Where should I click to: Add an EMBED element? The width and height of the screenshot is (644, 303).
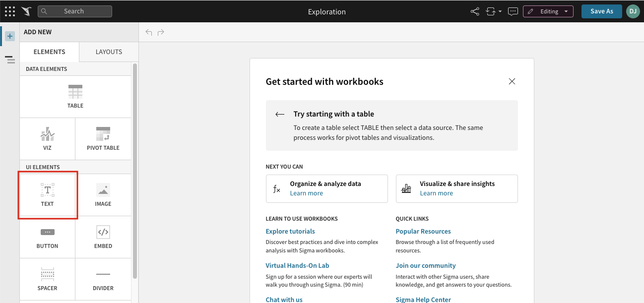tap(103, 237)
